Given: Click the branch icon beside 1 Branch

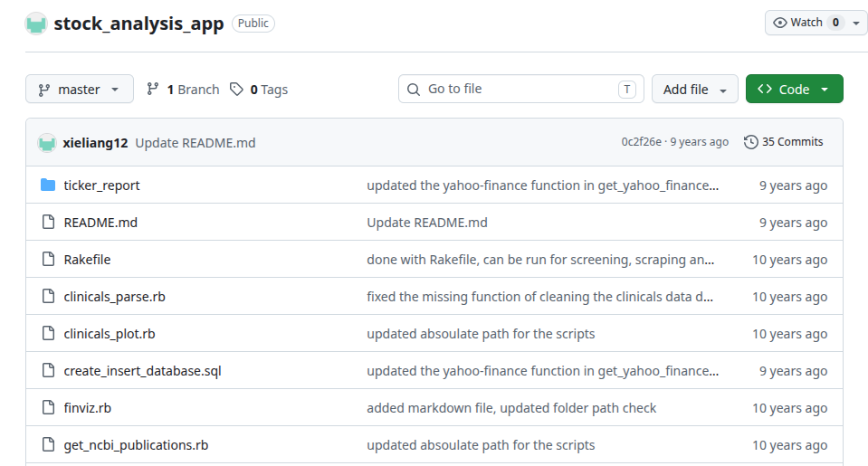Looking at the screenshot, I should [x=153, y=89].
